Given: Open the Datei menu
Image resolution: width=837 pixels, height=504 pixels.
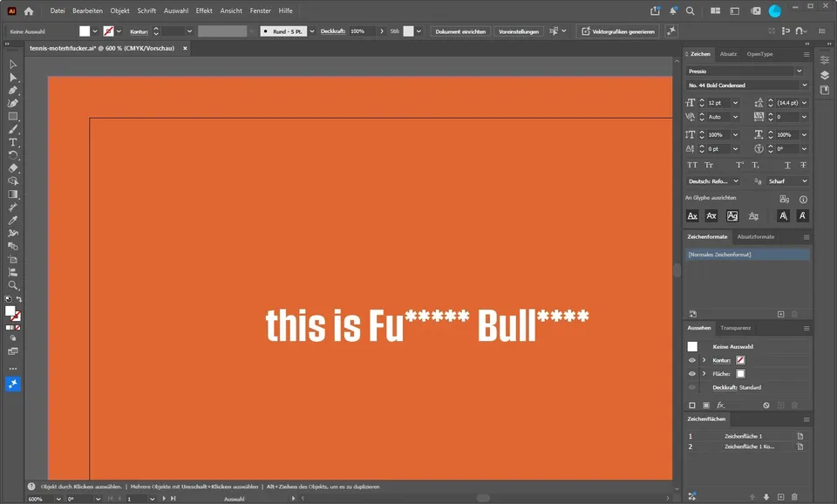Looking at the screenshot, I should (x=58, y=10).
